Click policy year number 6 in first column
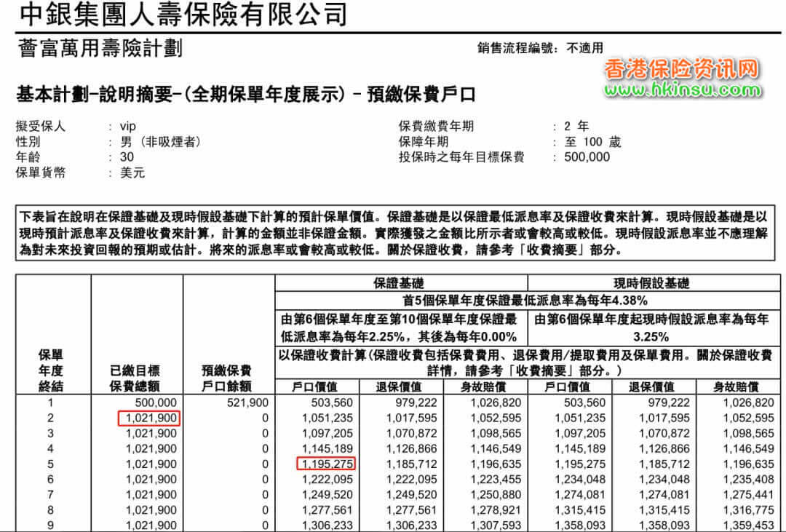 coord(50,480)
